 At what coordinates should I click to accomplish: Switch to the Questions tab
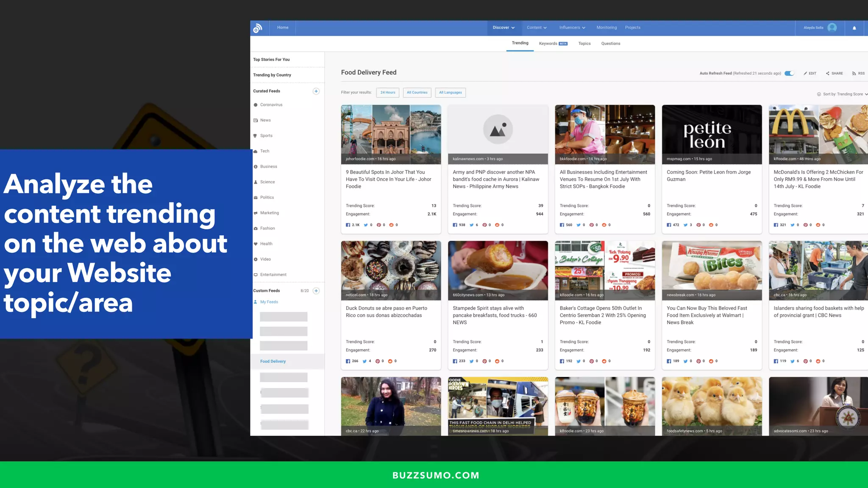coord(610,44)
